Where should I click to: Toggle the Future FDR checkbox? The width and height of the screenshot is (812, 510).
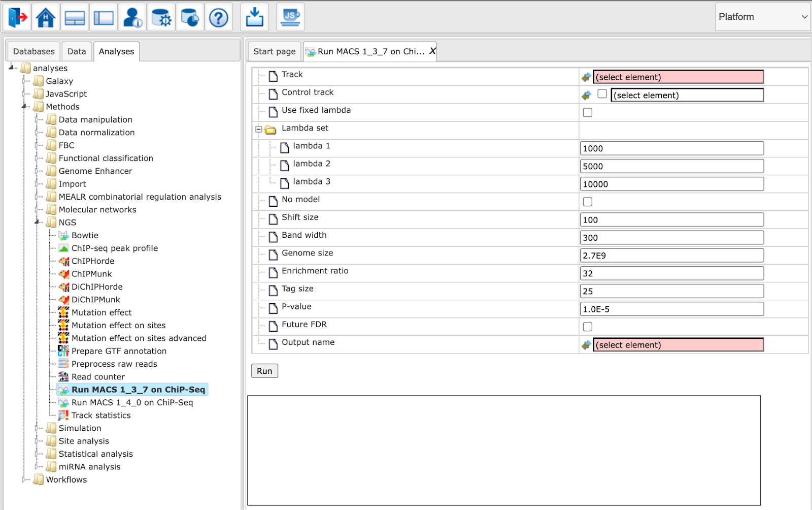click(588, 327)
